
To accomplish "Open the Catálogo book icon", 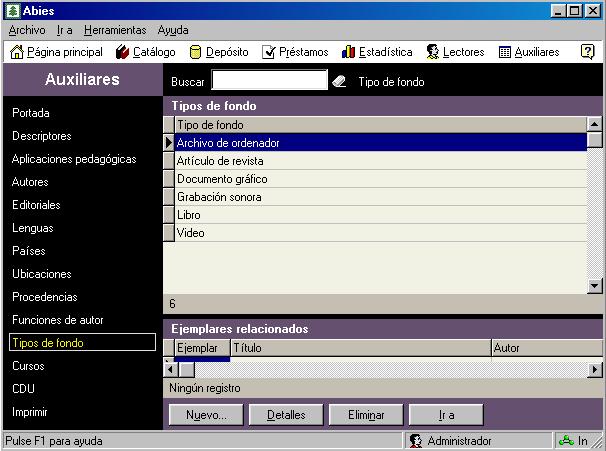I will [x=123, y=52].
